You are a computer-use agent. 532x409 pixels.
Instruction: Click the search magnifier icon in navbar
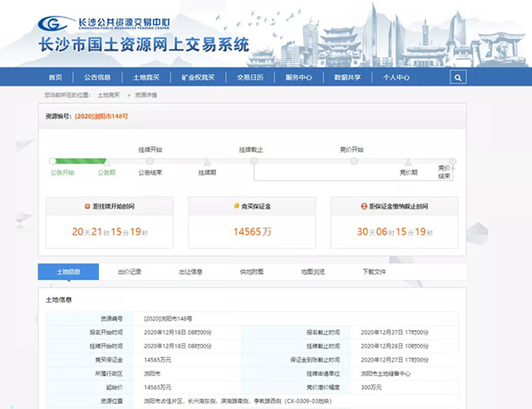click(458, 77)
